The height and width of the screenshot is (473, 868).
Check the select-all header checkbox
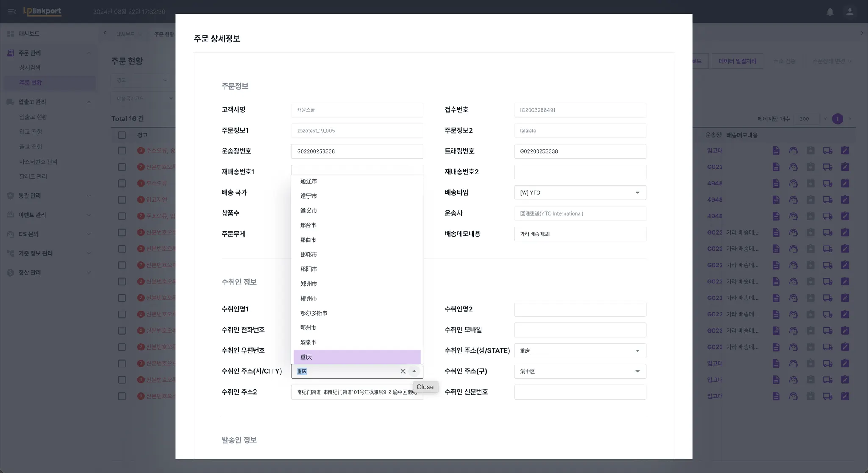point(122,135)
